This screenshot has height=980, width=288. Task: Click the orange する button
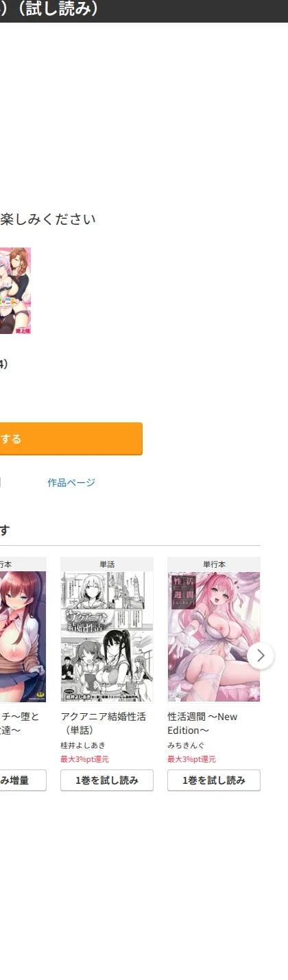click(x=71, y=439)
